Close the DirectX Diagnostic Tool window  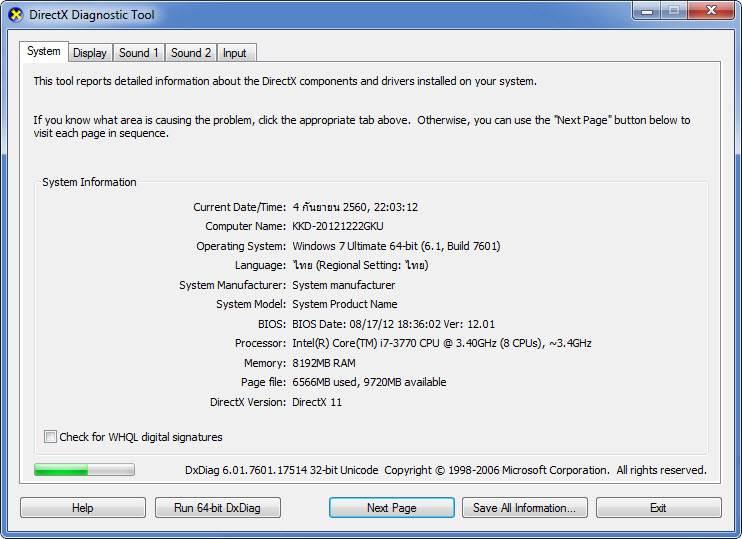pos(711,10)
